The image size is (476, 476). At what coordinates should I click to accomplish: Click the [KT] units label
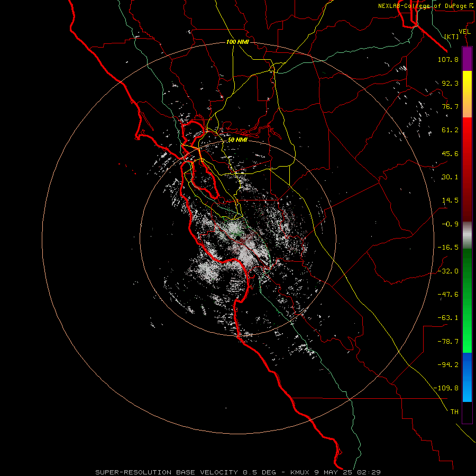[x=452, y=36]
